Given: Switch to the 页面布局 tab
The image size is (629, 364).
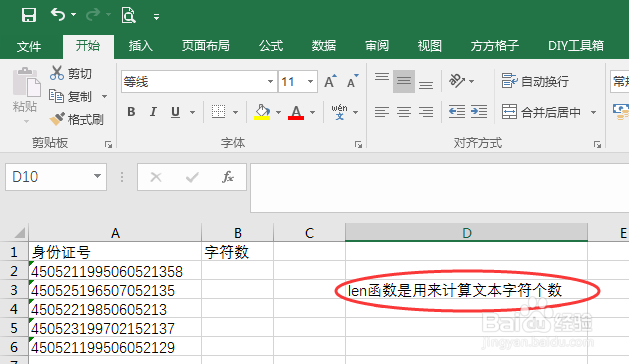Looking at the screenshot, I should pyautogui.click(x=205, y=46).
